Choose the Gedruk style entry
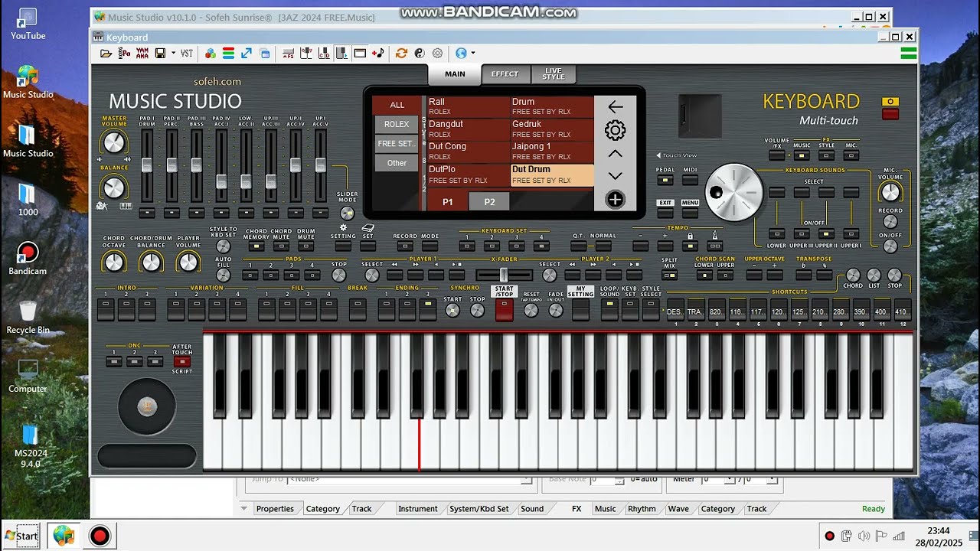Screen dimensions: 980x551 point(552,129)
